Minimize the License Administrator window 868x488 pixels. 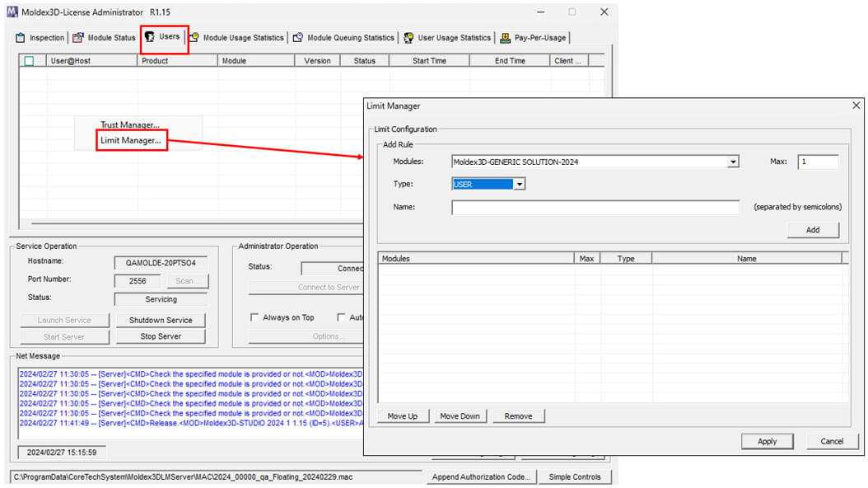[540, 12]
